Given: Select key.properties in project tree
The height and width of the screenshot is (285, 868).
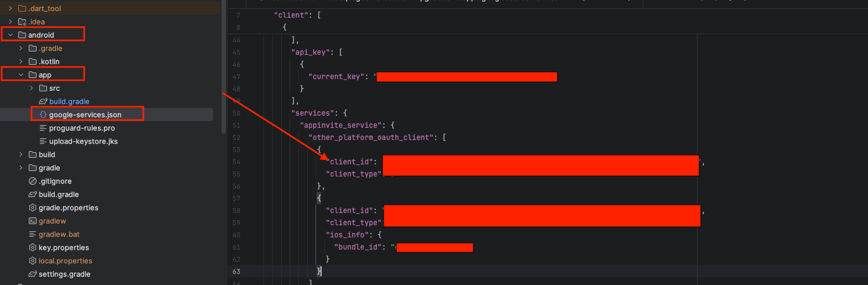Looking at the screenshot, I should tap(64, 247).
